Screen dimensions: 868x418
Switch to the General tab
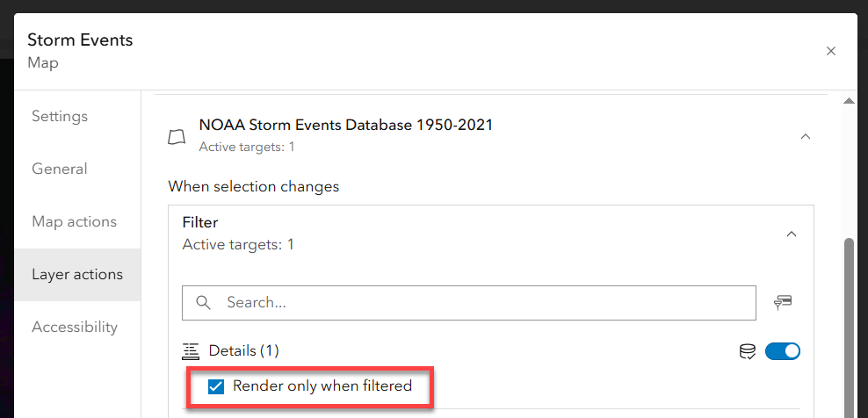[60, 169]
